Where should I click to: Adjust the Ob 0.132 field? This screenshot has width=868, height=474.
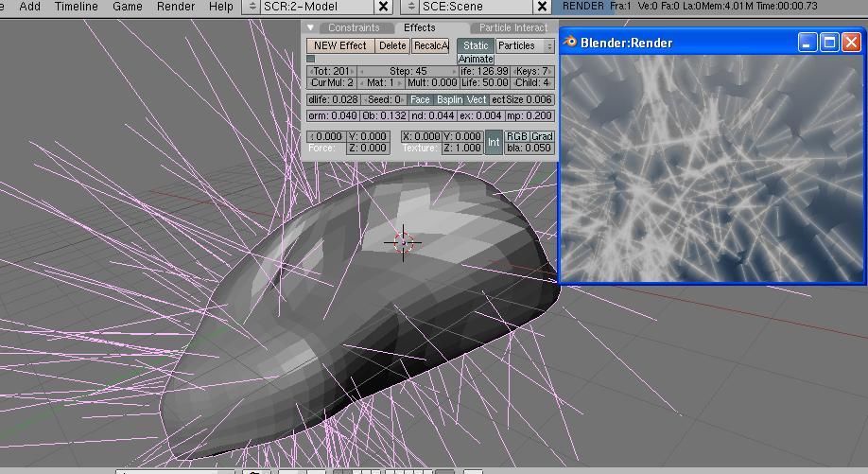pyautogui.click(x=384, y=116)
